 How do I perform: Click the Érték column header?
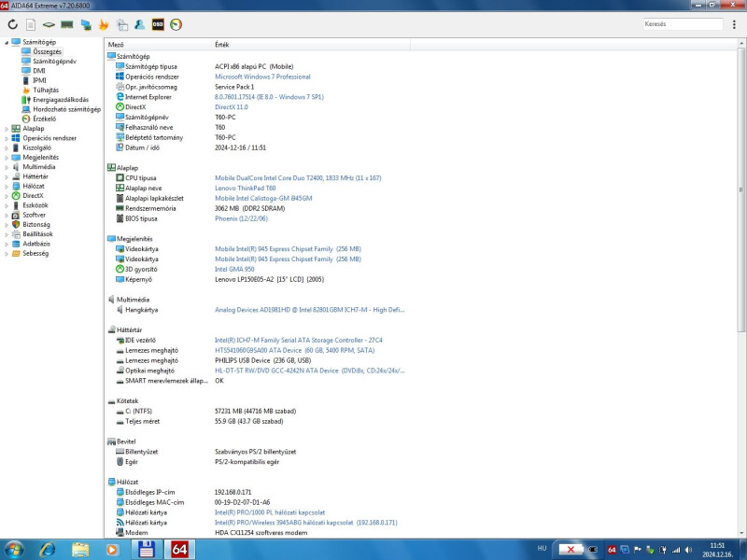click(312, 44)
